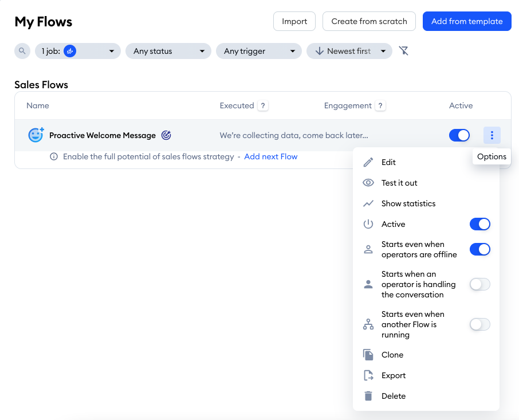Image resolution: width=519 pixels, height=420 pixels.
Task: Enable Starts when an operator is handling conversation
Action: click(x=480, y=284)
